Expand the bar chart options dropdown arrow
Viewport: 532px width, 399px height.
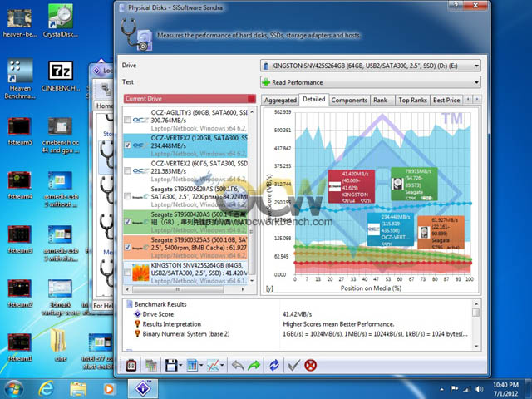[201, 366]
